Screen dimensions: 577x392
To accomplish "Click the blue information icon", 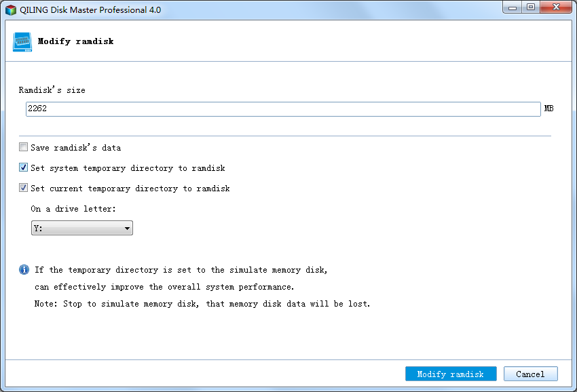I will [x=24, y=269].
